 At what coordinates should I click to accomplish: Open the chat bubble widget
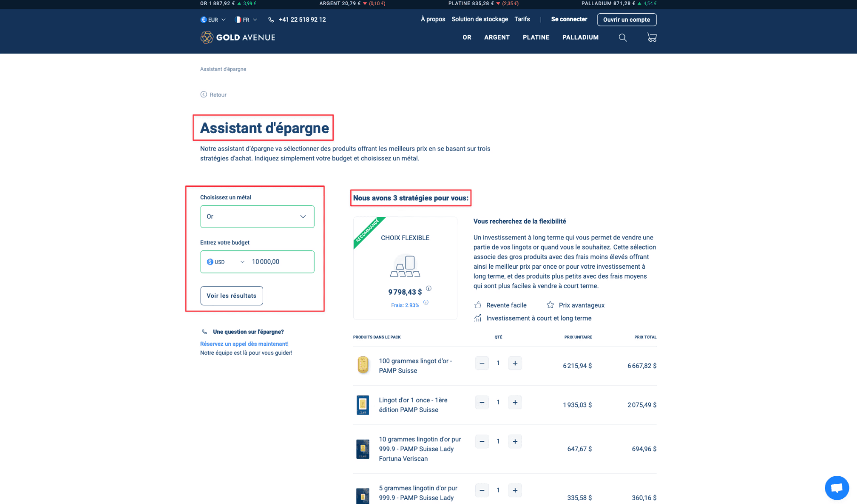click(837, 488)
